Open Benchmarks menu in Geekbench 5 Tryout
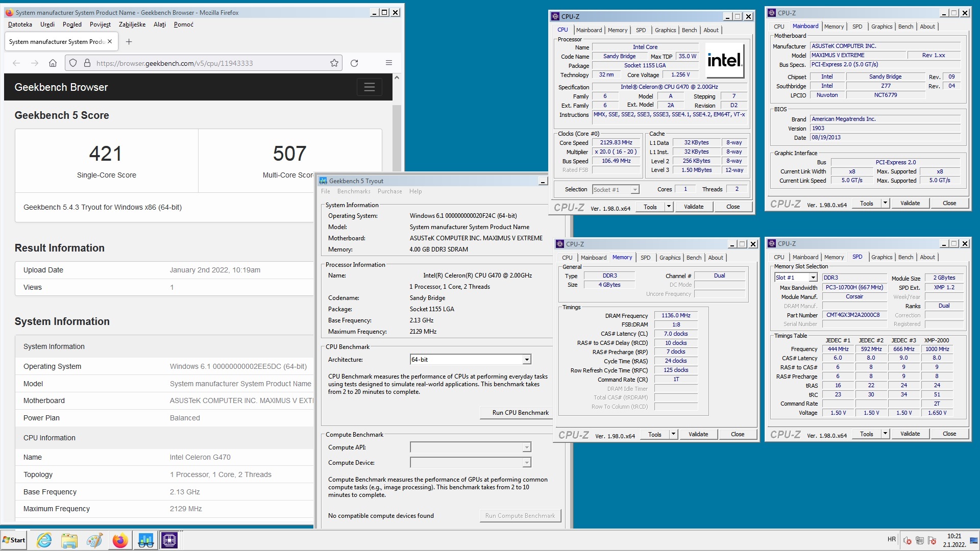This screenshot has width=980, height=551. coord(354,191)
